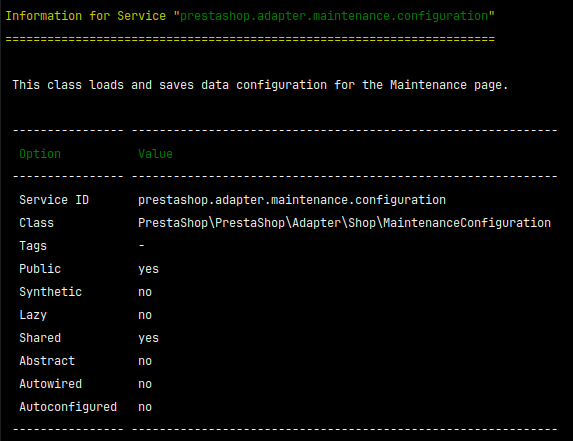The width and height of the screenshot is (573, 441).
Task: Click the 'Lazy' option label
Action: click(x=33, y=315)
